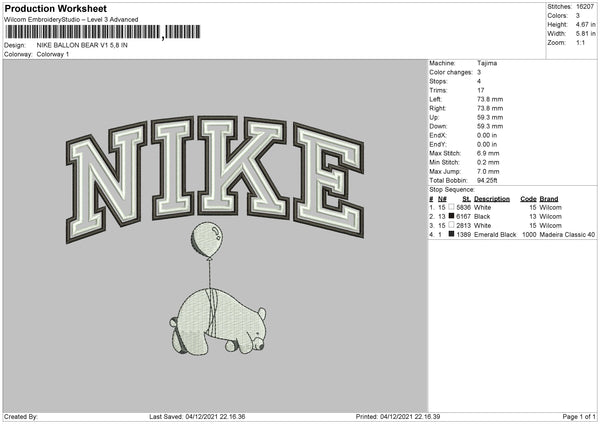Click the 'St.' column header
This screenshot has height=424, width=600.
point(466,199)
